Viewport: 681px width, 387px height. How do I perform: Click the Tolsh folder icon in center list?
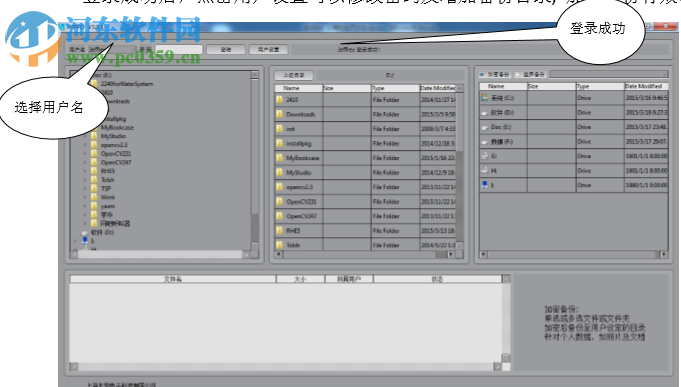tap(280, 245)
